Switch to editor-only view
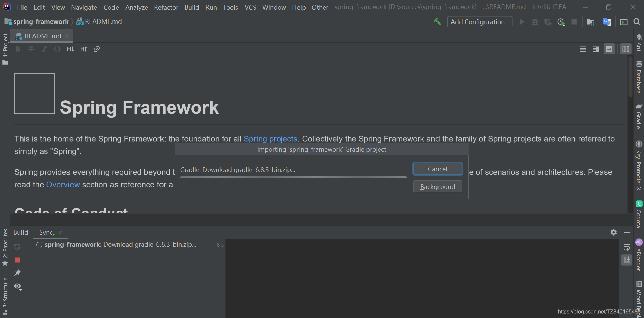644x318 pixels. [583, 49]
